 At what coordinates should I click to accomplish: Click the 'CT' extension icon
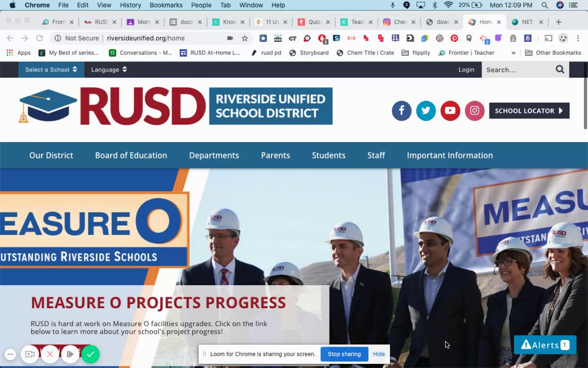[x=292, y=38]
